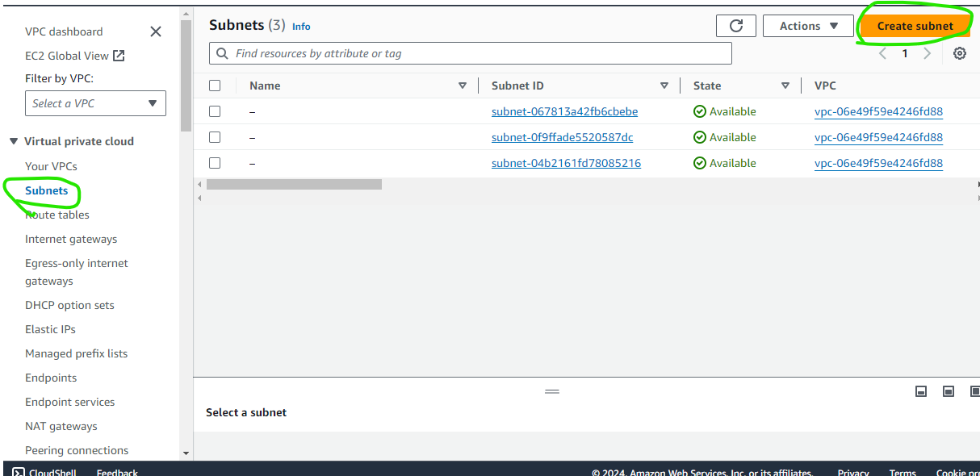Focus the Find resources search field
980x476 pixels.
point(471,53)
